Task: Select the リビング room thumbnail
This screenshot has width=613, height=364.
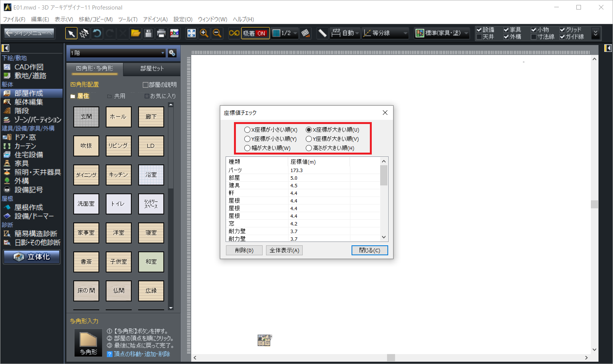Action: (x=118, y=146)
